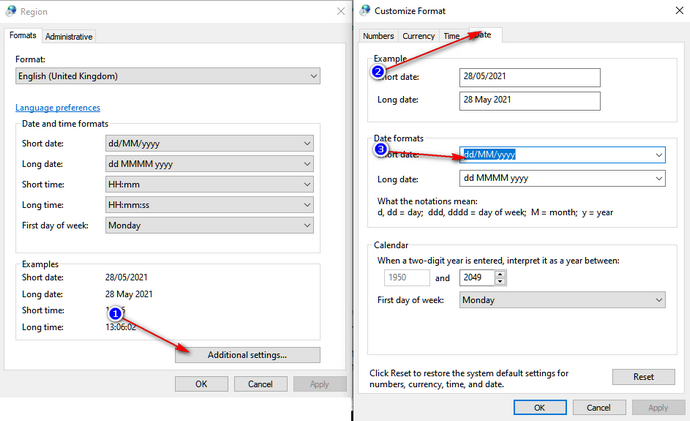Switch to the Administrative tab
The width and height of the screenshot is (690, 421).
[69, 37]
